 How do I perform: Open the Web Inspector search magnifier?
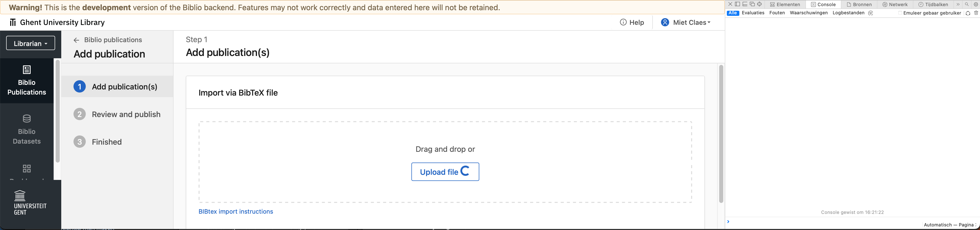[x=967, y=4]
